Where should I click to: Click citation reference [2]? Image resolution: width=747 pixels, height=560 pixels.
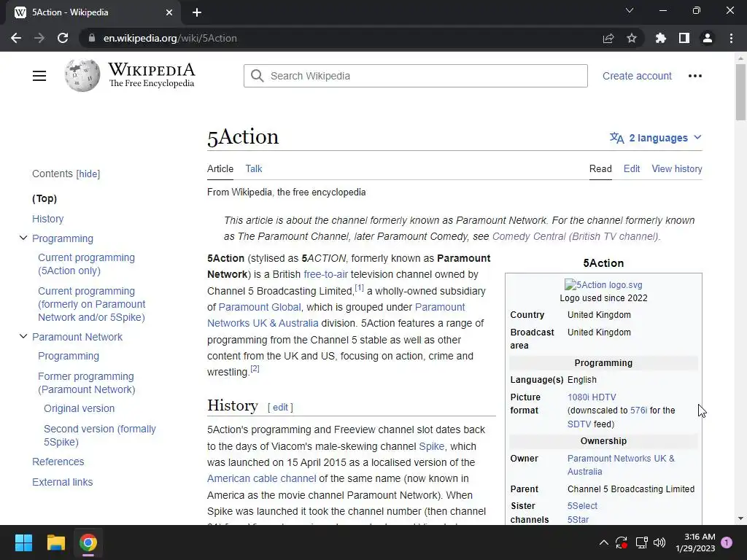tap(255, 368)
